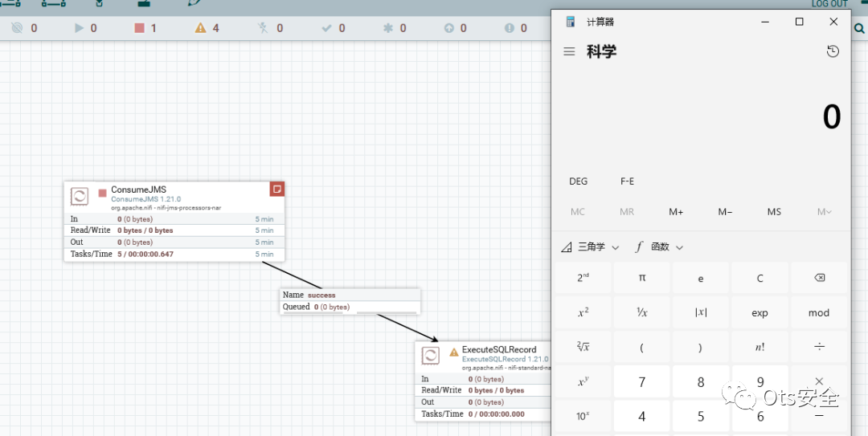The image size is (868, 436).
Task: Open the M memory list dropdown
Action: [x=824, y=212]
